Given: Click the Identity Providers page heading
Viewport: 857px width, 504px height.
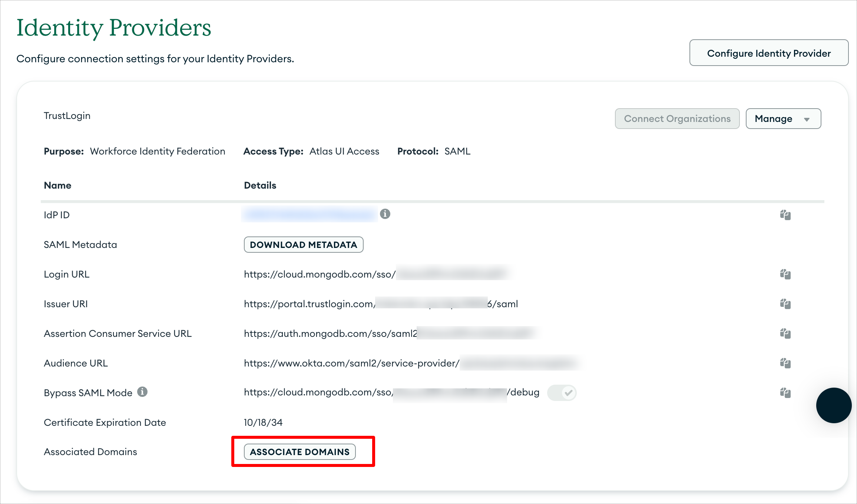Looking at the screenshot, I should 114,28.
